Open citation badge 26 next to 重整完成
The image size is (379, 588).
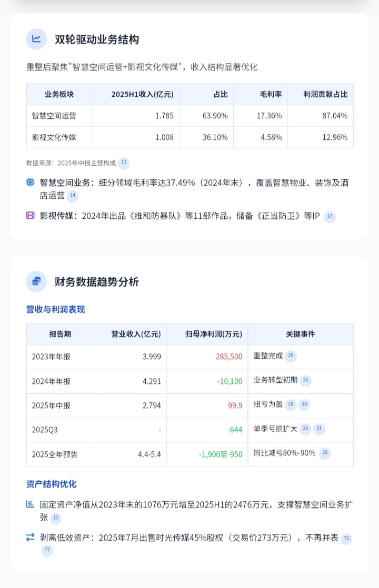pyautogui.click(x=291, y=356)
